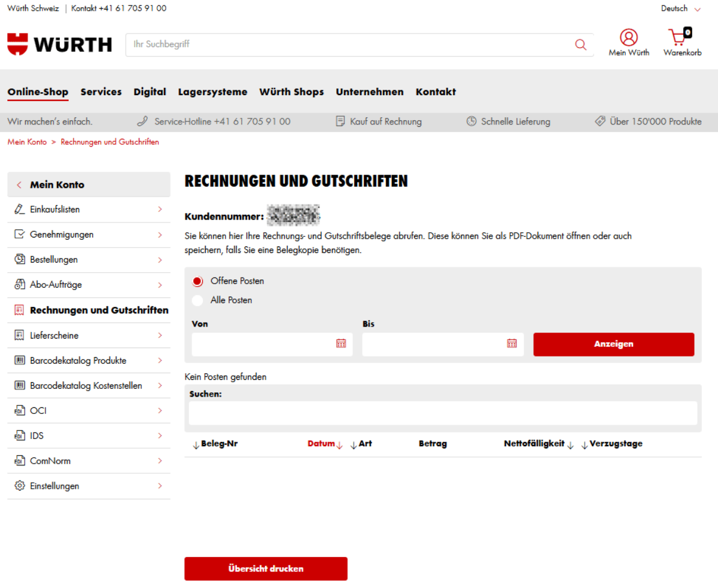Select the Offene Posten radio button

coord(197,281)
